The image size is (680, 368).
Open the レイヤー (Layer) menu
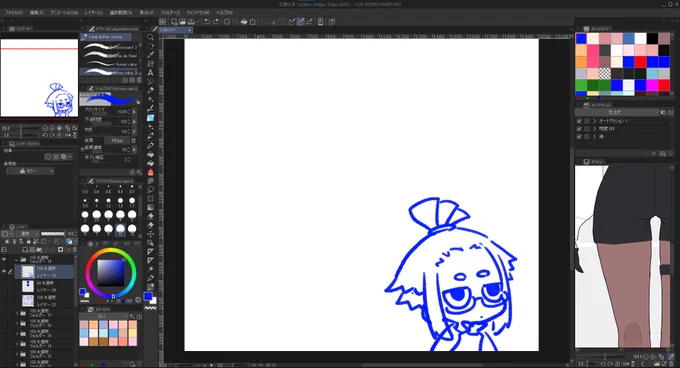[x=94, y=13]
